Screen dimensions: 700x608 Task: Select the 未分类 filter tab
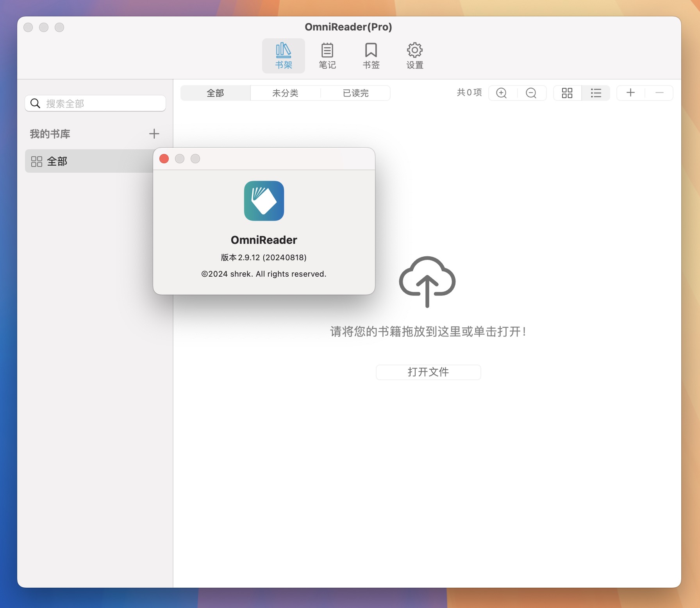pyautogui.click(x=285, y=93)
